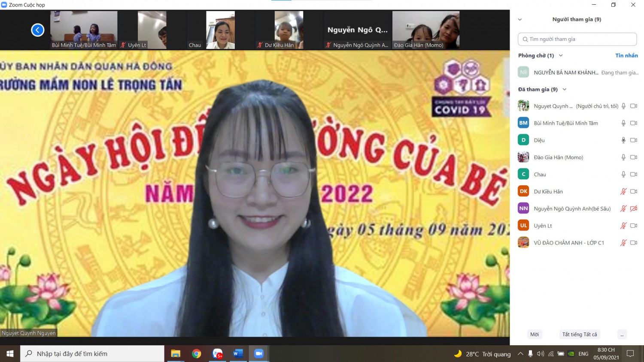Open Microsoft Word from the taskbar
The image size is (644, 362).
(x=238, y=354)
